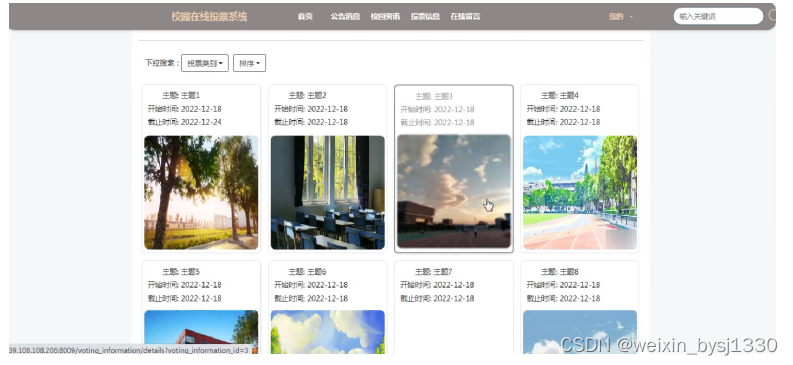The image size is (793, 365).
Task: Click the 主题: 主题8 title text
Action: pyautogui.click(x=560, y=272)
